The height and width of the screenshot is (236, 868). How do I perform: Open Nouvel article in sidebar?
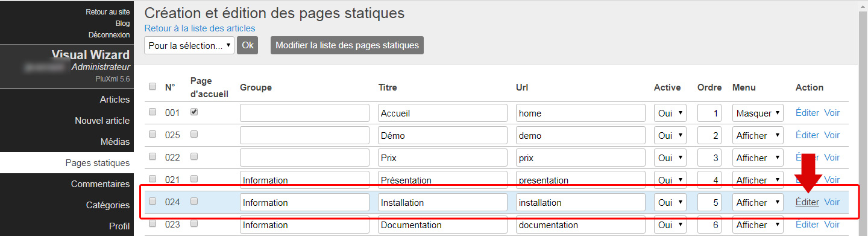pyautogui.click(x=102, y=121)
